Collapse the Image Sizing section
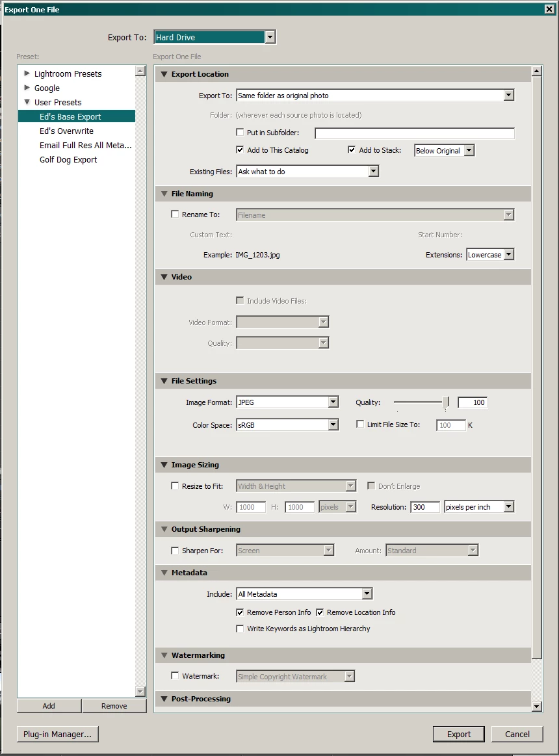The height and width of the screenshot is (756, 559). point(164,465)
